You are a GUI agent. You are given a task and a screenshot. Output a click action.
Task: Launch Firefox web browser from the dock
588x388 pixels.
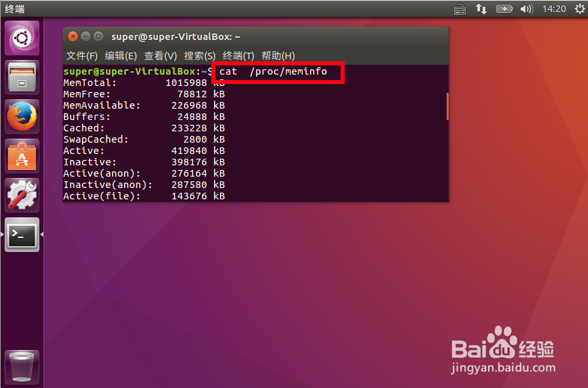(x=22, y=117)
